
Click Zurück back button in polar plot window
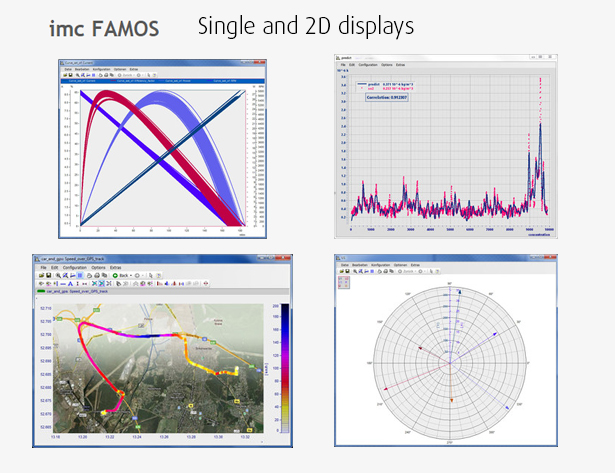407,271
